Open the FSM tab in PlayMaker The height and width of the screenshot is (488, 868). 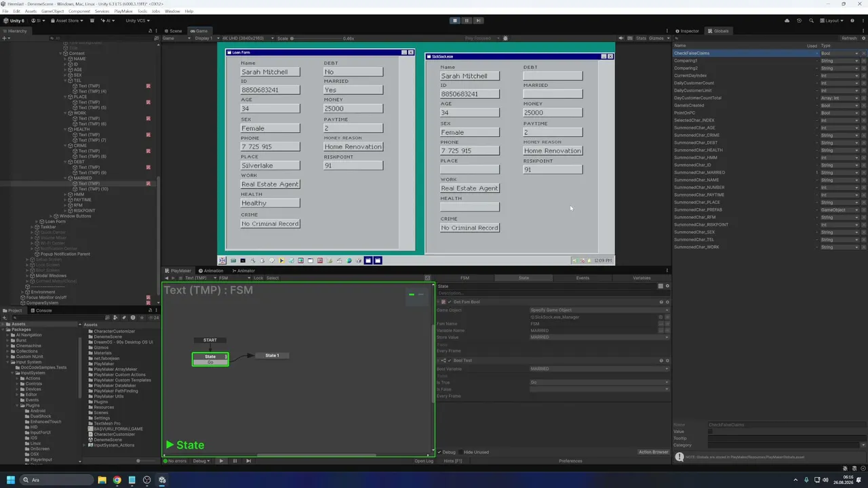[x=465, y=278]
